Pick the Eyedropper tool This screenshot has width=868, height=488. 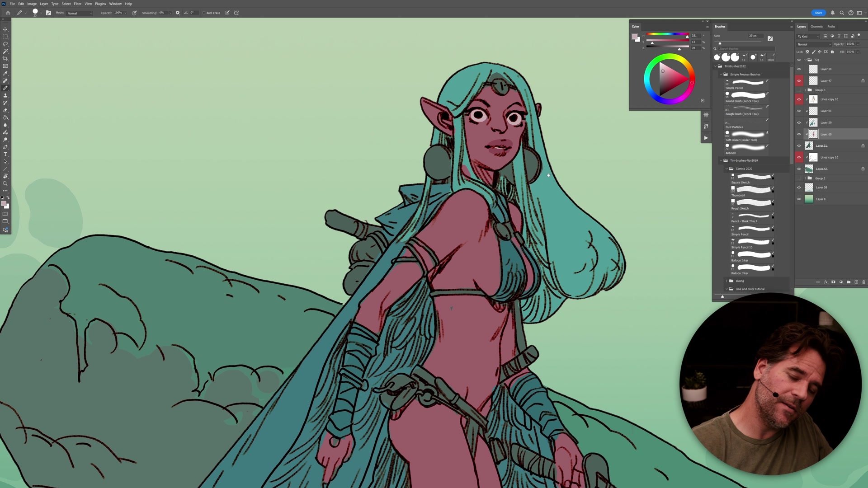(5, 73)
